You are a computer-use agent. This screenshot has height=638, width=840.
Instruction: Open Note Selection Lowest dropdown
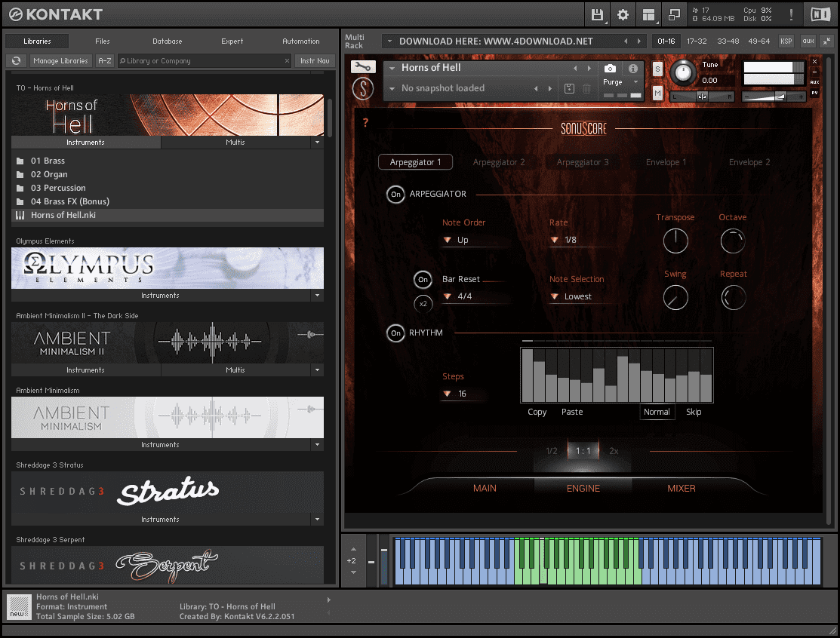pos(581,296)
